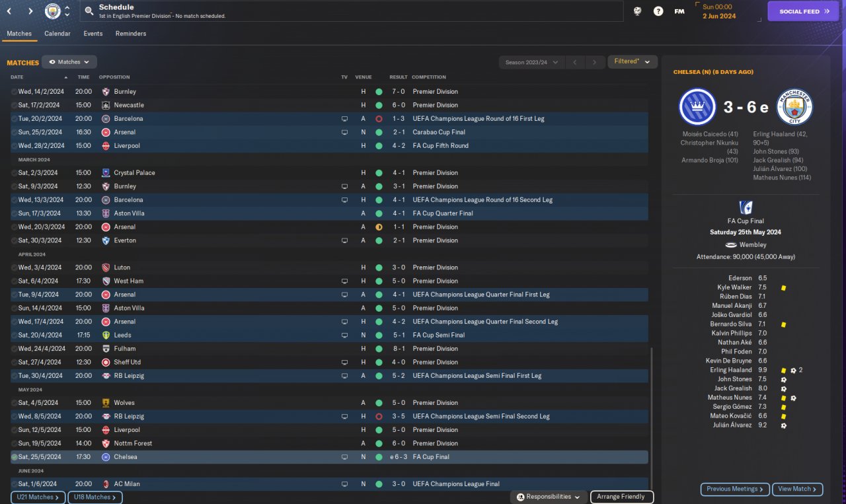Screen dimensions: 846x504
Task: Switch to the Events tab
Action: coord(93,34)
